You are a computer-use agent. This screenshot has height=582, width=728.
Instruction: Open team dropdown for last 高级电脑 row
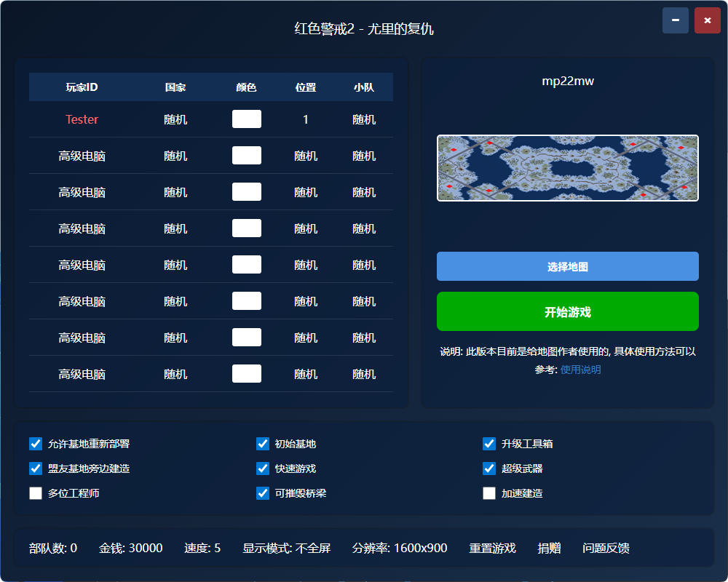pyautogui.click(x=364, y=374)
